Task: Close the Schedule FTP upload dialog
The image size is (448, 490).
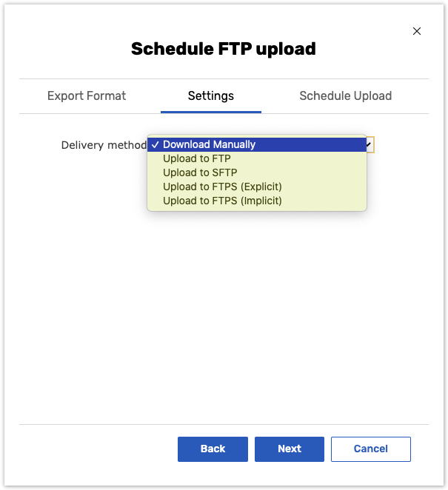Action: tap(417, 31)
